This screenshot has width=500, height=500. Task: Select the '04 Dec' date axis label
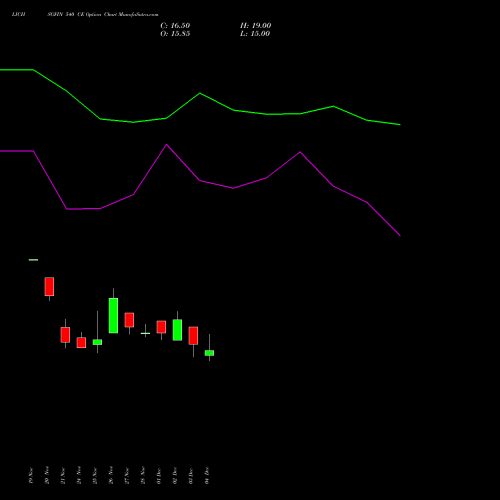[207, 476]
